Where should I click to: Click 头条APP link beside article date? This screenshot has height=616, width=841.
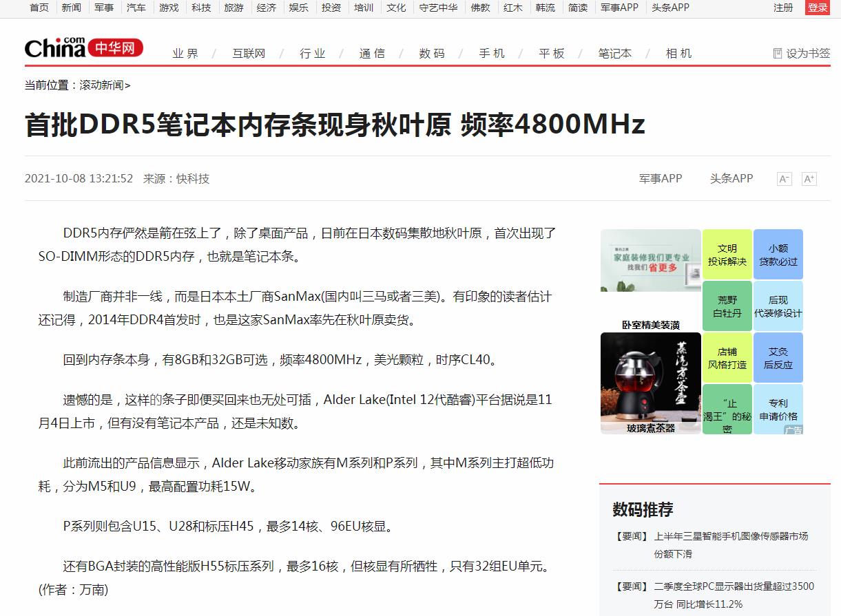[x=731, y=178]
